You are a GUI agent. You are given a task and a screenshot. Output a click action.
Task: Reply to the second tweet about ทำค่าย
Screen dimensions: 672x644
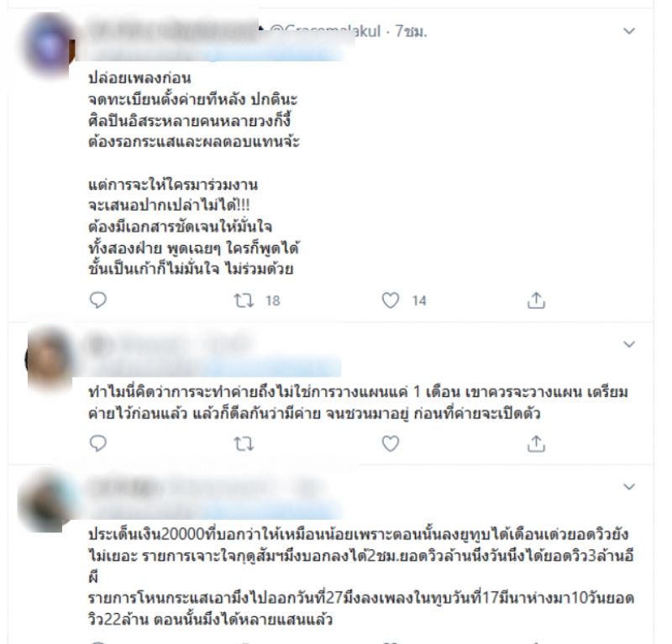(97, 443)
